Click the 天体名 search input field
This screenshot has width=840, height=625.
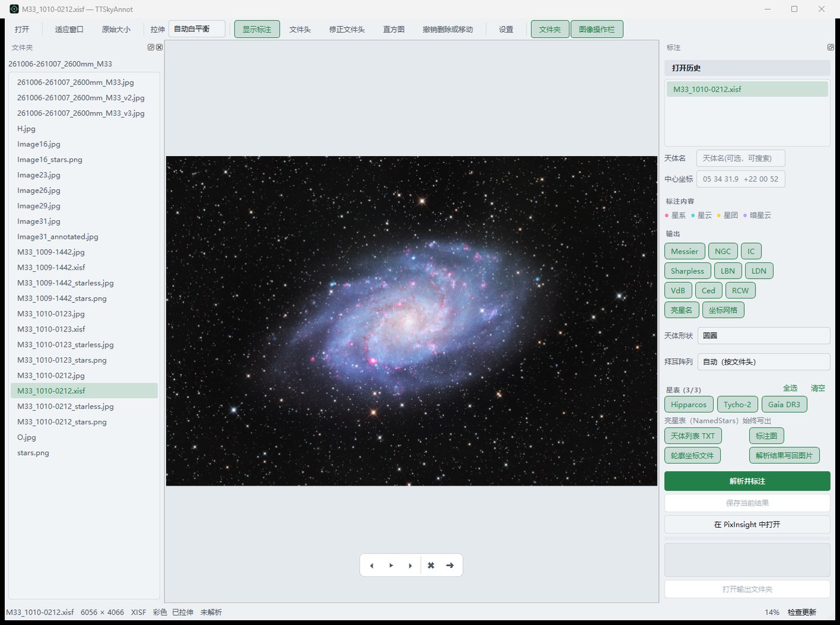(x=740, y=159)
